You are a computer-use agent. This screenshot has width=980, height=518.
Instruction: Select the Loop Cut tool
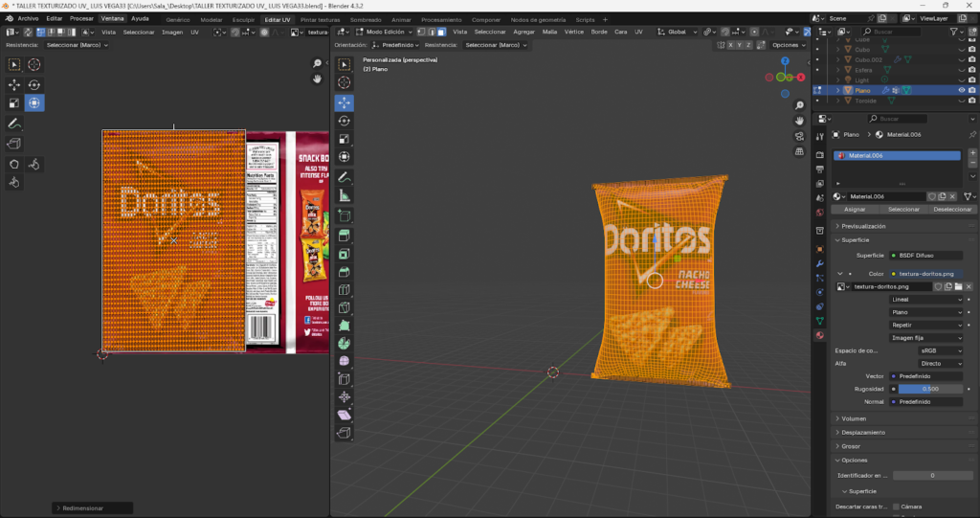point(345,290)
